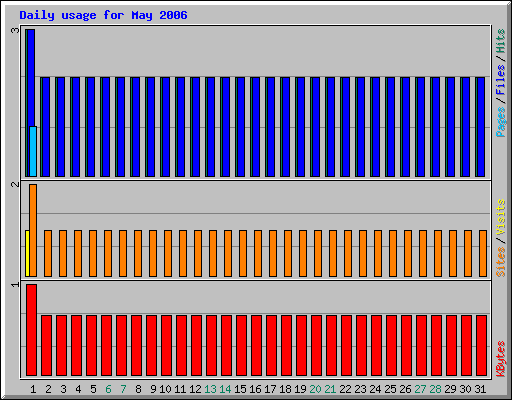Select the blue Files bar above day 31
512x400 pixels.
481,127
